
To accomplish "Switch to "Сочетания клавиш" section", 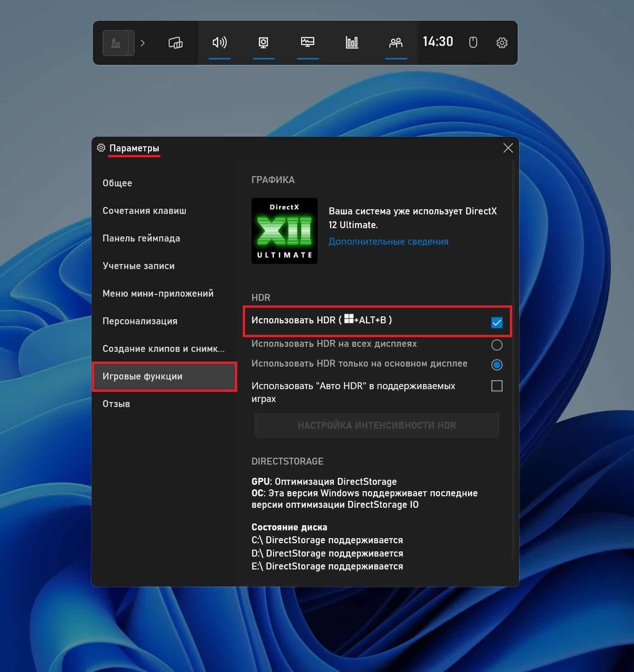I will 144,211.
